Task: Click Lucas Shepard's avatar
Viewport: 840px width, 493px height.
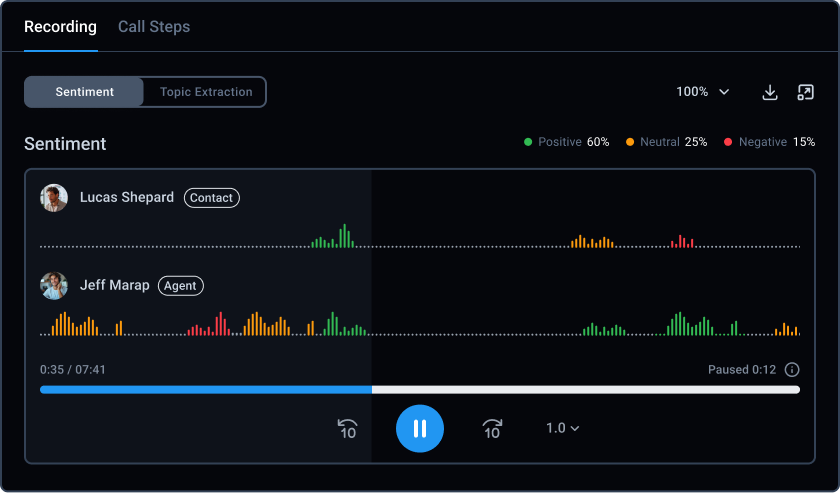Action: (x=54, y=198)
